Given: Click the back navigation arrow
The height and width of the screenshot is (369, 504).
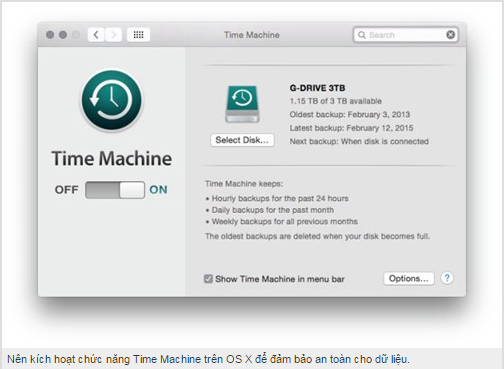Looking at the screenshot, I should (x=96, y=35).
